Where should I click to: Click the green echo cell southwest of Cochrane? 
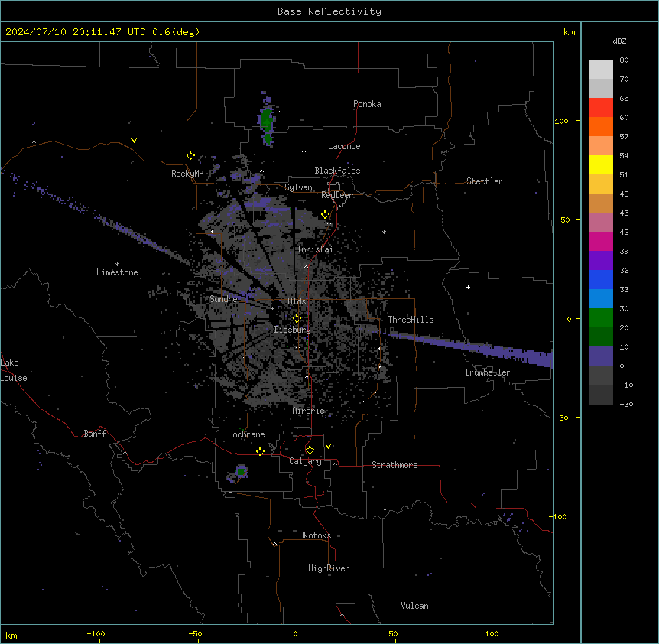pyautogui.click(x=242, y=472)
